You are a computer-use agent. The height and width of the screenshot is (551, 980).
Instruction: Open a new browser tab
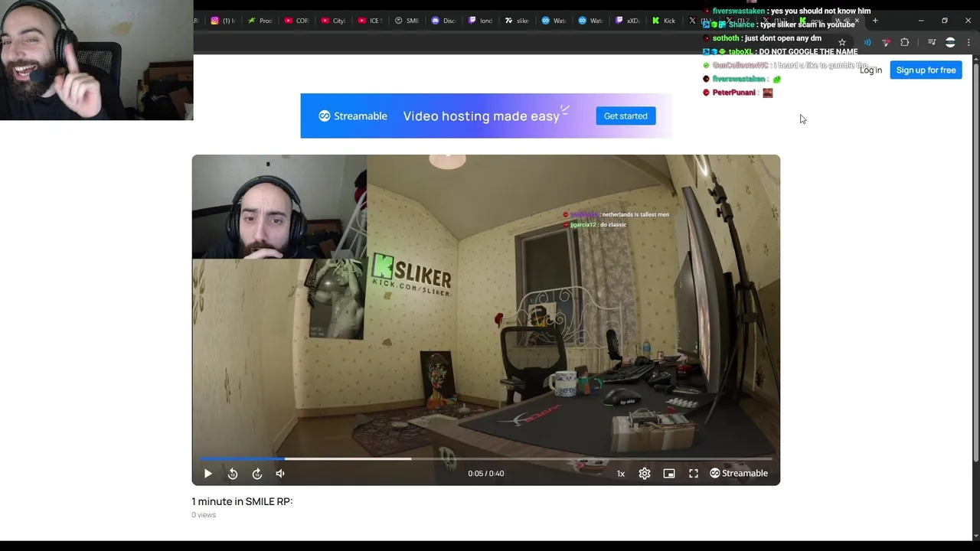click(x=875, y=21)
